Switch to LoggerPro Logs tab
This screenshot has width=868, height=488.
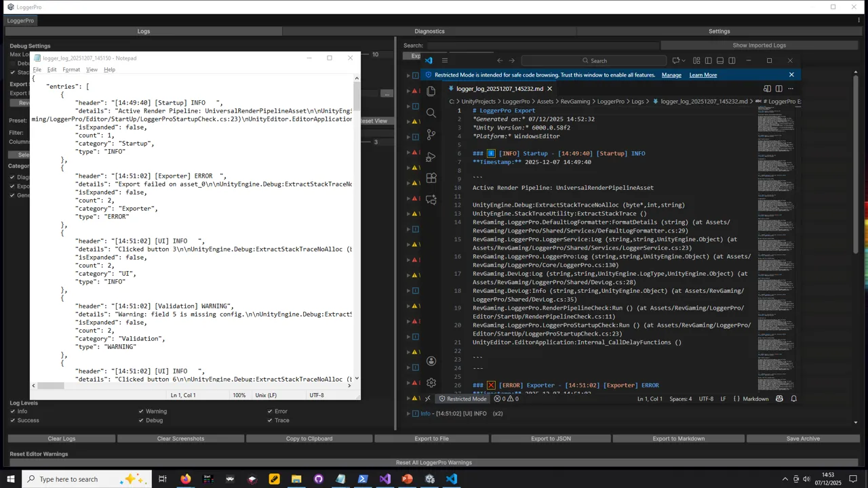[144, 31]
